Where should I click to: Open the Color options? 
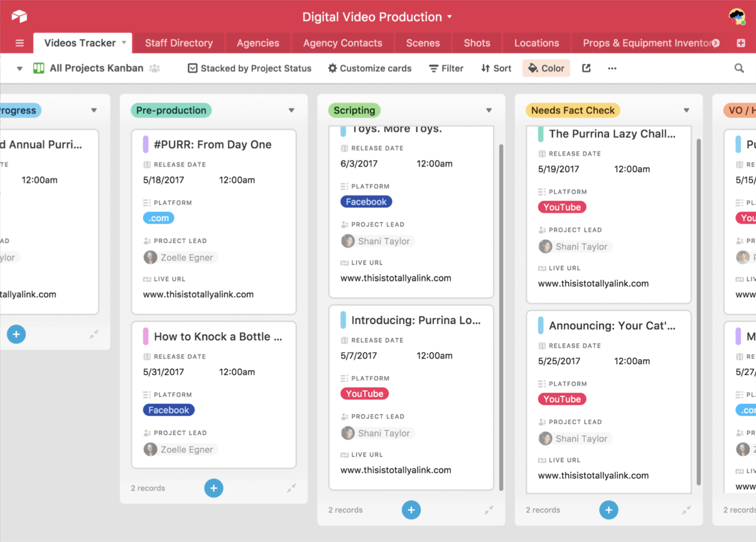coord(545,68)
